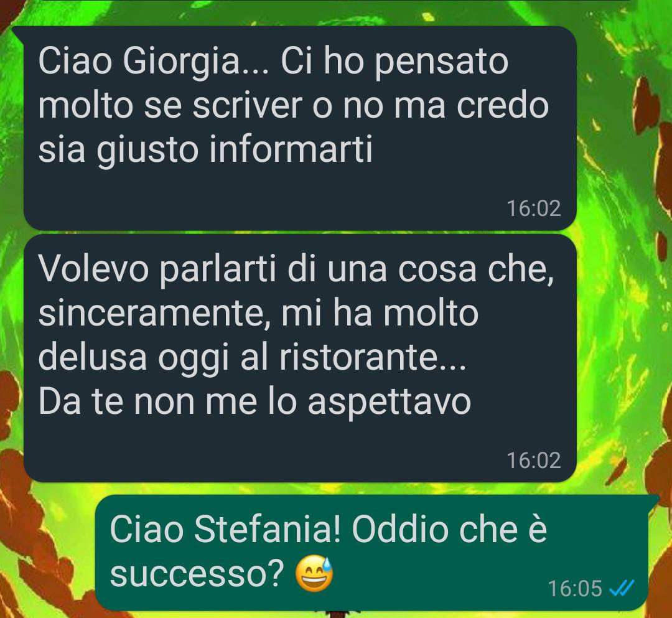Select the "Volevo parlarti di una cosa" message

tap(299, 358)
